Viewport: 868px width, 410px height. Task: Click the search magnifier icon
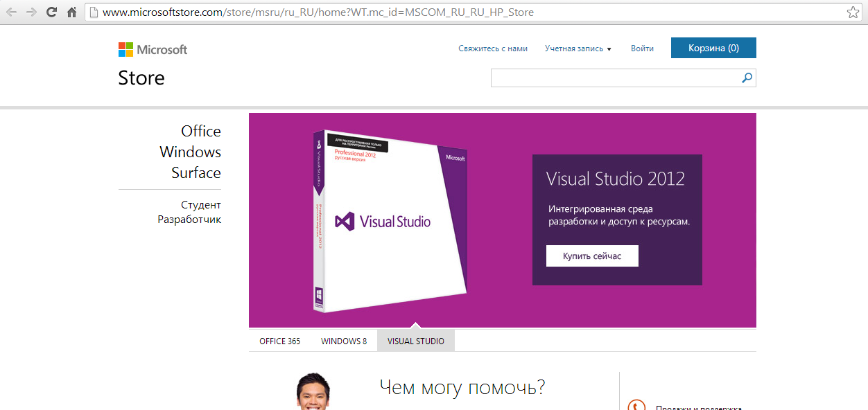[x=747, y=78]
